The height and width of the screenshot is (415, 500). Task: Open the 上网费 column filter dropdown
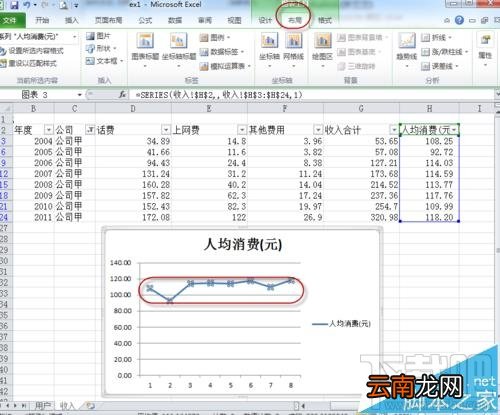point(242,129)
